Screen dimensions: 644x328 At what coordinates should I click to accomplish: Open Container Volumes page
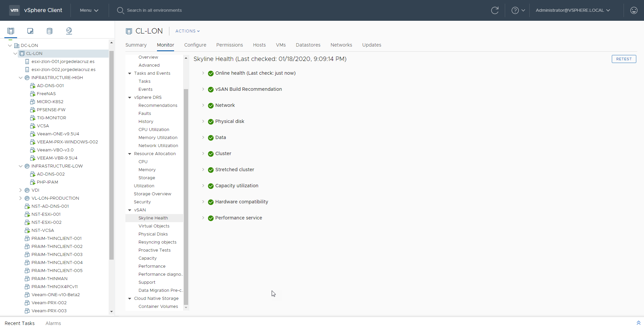158,307
